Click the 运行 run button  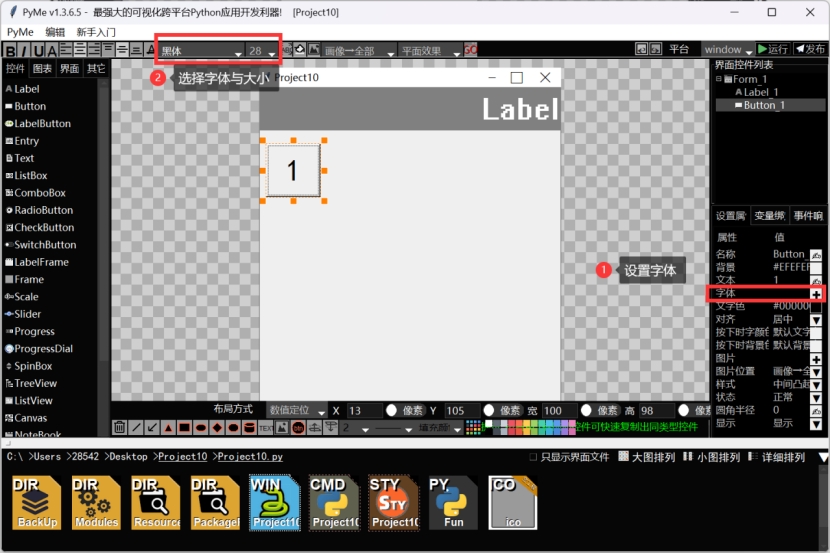(x=772, y=49)
